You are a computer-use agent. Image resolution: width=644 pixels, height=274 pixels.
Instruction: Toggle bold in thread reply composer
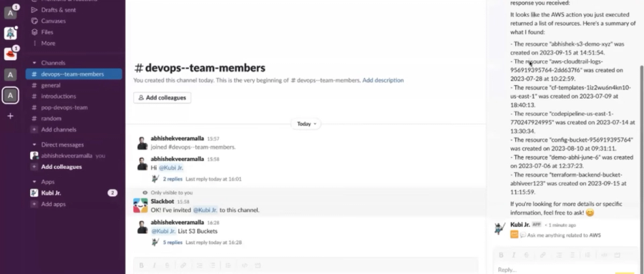click(x=501, y=255)
